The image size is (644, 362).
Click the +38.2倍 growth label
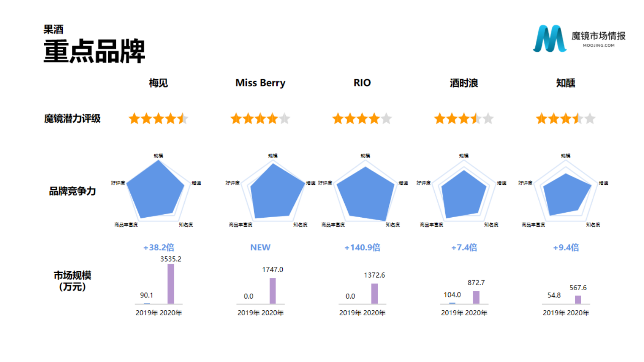159,247
